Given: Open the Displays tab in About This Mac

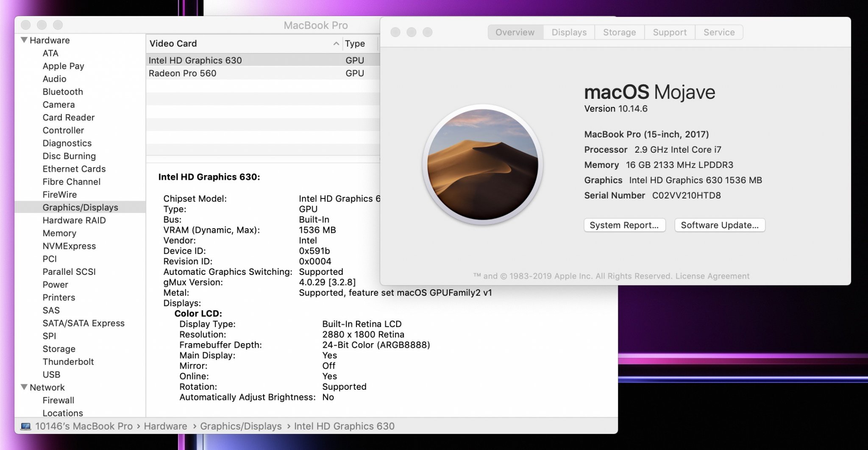Looking at the screenshot, I should (x=569, y=32).
